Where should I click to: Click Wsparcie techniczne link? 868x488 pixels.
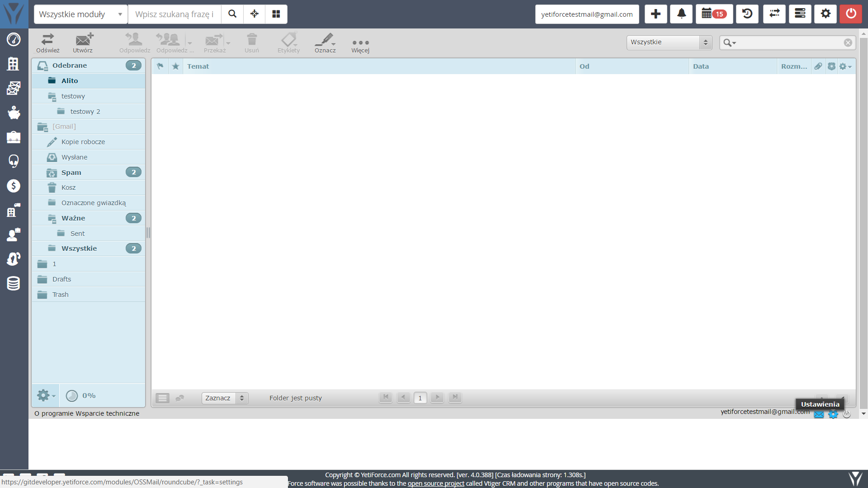click(x=108, y=413)
